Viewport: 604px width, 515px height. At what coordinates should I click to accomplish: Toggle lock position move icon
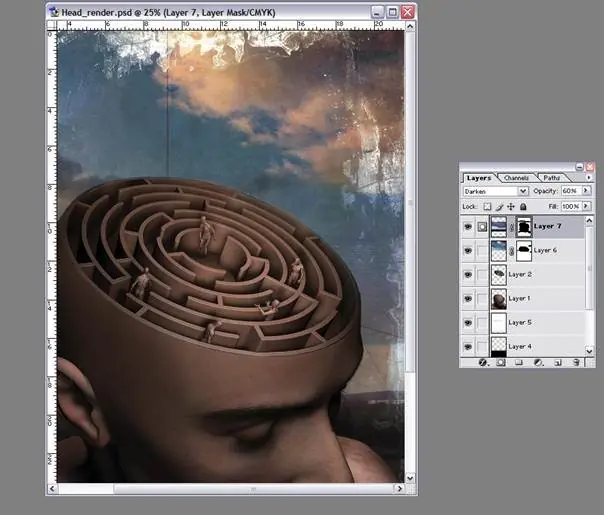[x=511, y=206]
